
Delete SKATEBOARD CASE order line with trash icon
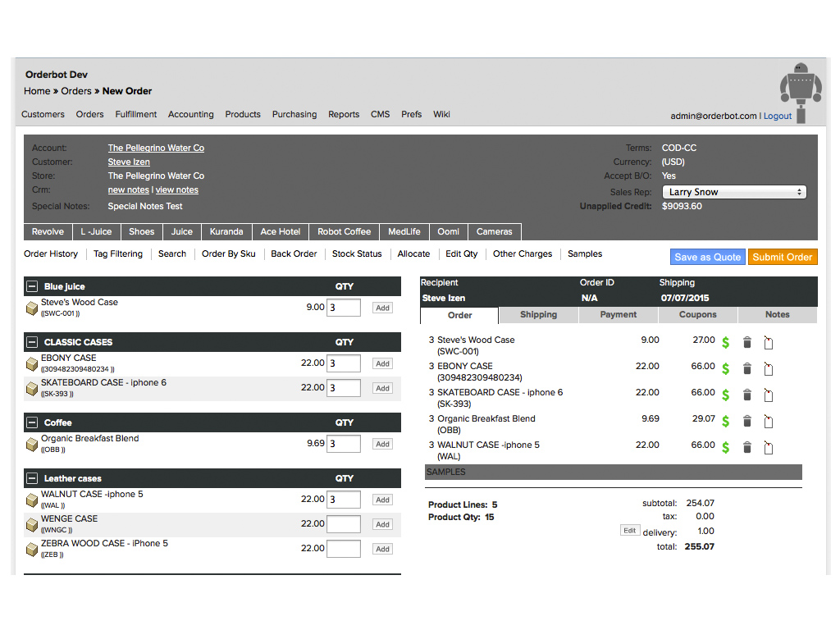point(747,395)
